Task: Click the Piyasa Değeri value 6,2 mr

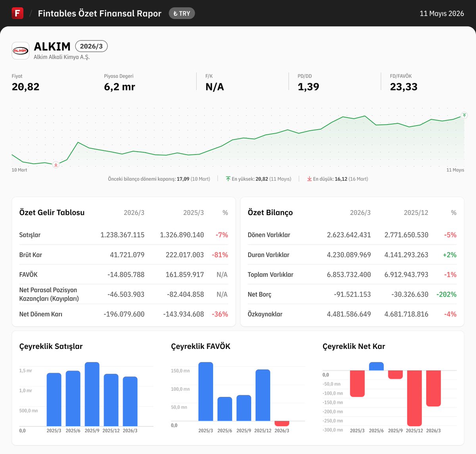Action: click(x=119, y=87)
